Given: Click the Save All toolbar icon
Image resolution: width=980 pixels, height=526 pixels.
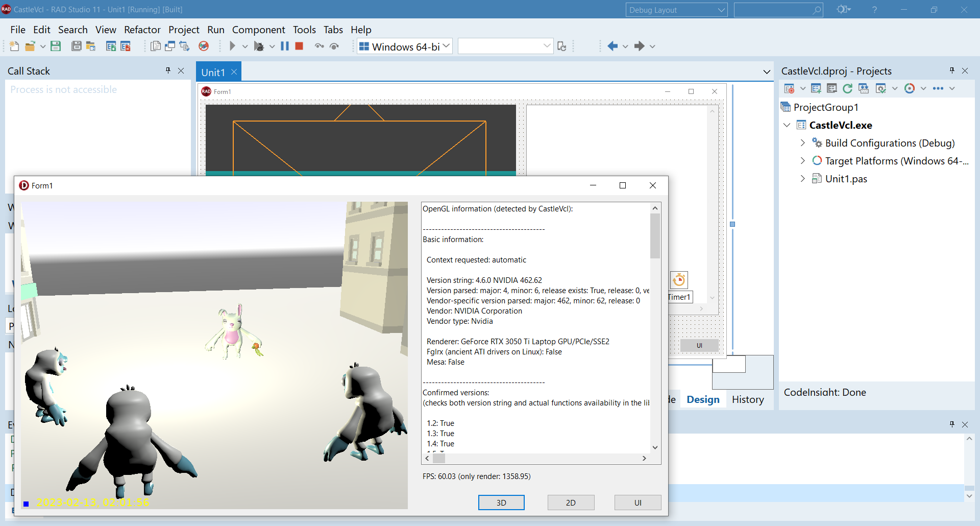Looking at the screenshot, I should pos(77,46).
